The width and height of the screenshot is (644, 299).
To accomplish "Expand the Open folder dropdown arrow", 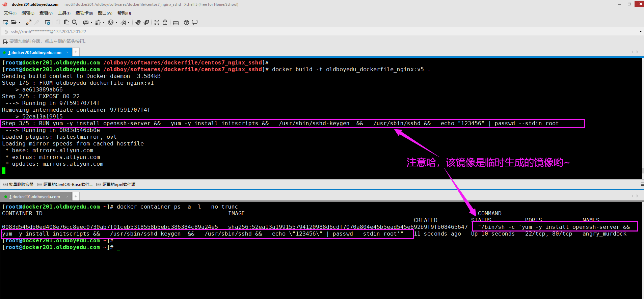I will click(19, 23).
